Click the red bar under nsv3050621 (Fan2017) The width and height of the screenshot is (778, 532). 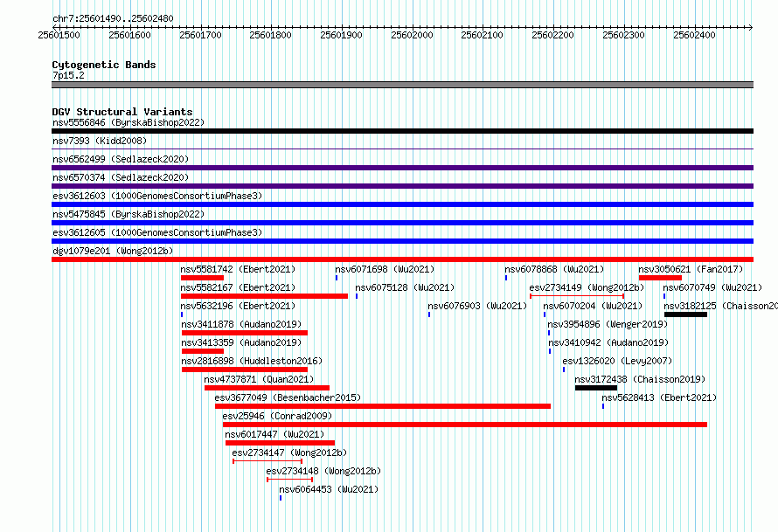tap(660, 278)
